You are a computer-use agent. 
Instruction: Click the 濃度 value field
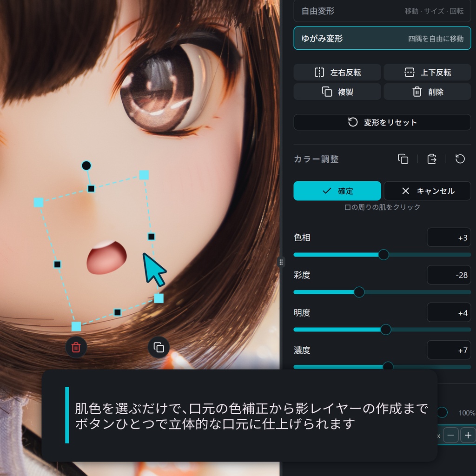pyautogui.click(x=449, y=350)
